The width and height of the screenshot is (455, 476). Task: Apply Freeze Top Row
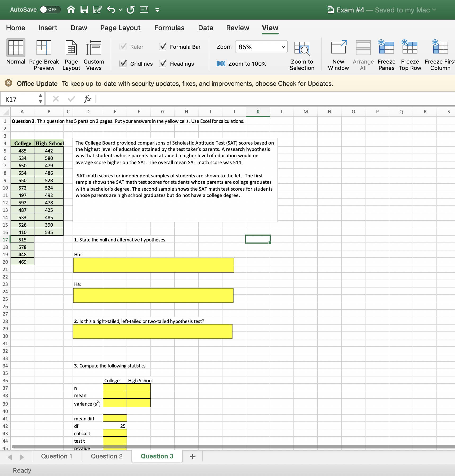coord(409,53)
